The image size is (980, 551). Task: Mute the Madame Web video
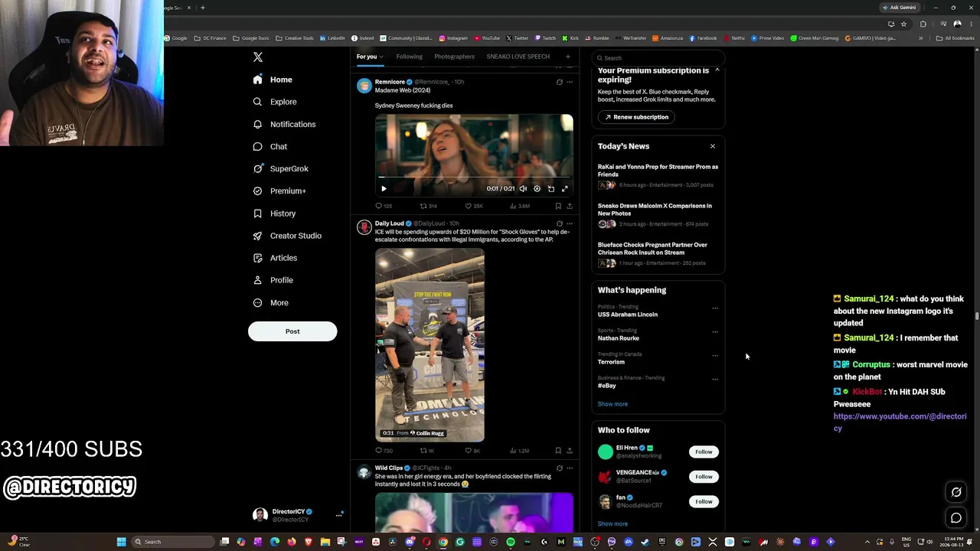click(x=523, y=188)
